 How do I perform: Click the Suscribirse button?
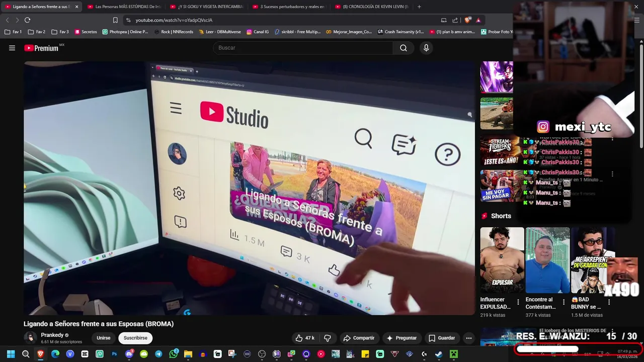click(135, 338)
